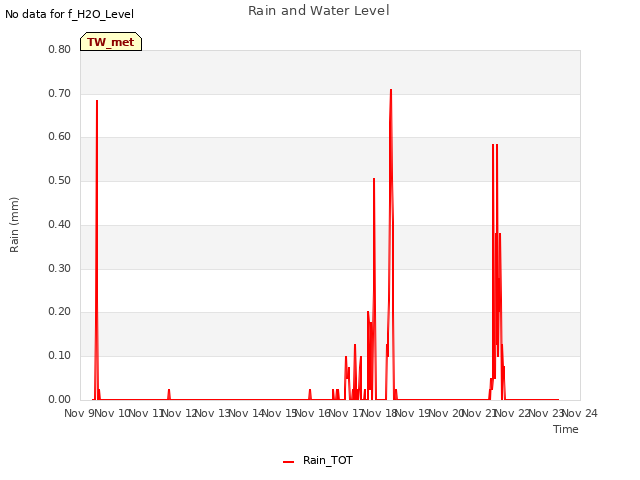The image size is (640, 480).
Task: Click the 0.70 y-axis tick label
Action: pyautogui.click(x=60, y=93)
